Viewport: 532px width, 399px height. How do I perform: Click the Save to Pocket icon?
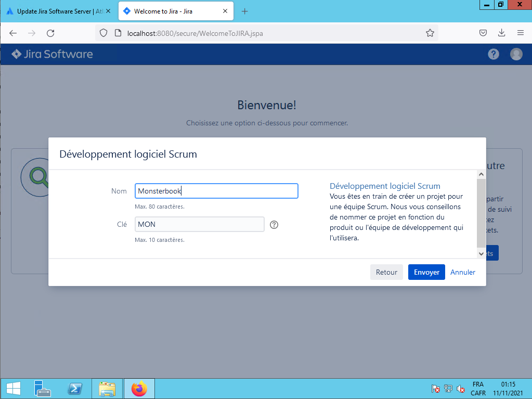click(483, 33)
